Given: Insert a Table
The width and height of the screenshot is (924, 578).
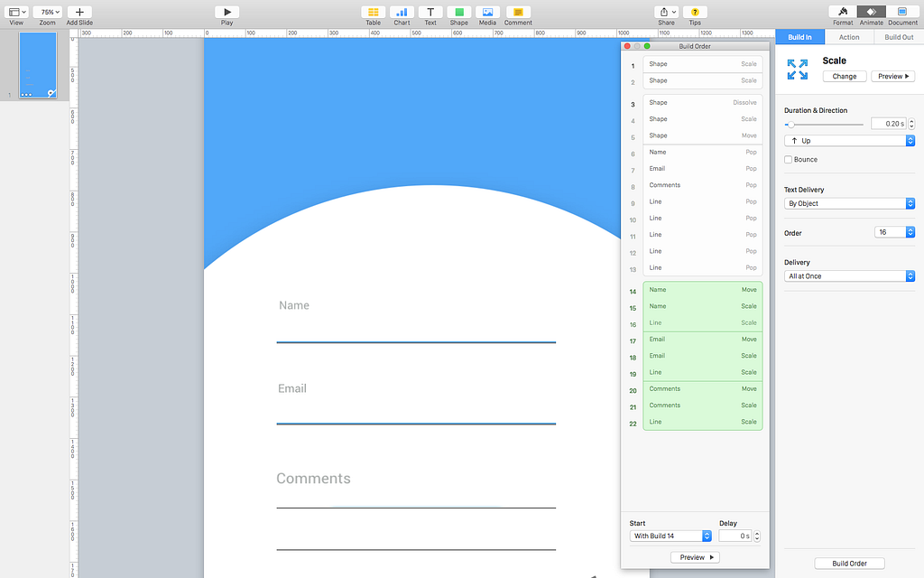Looking at the screenshot, I should pyautogui.click(x=373, y=12).
